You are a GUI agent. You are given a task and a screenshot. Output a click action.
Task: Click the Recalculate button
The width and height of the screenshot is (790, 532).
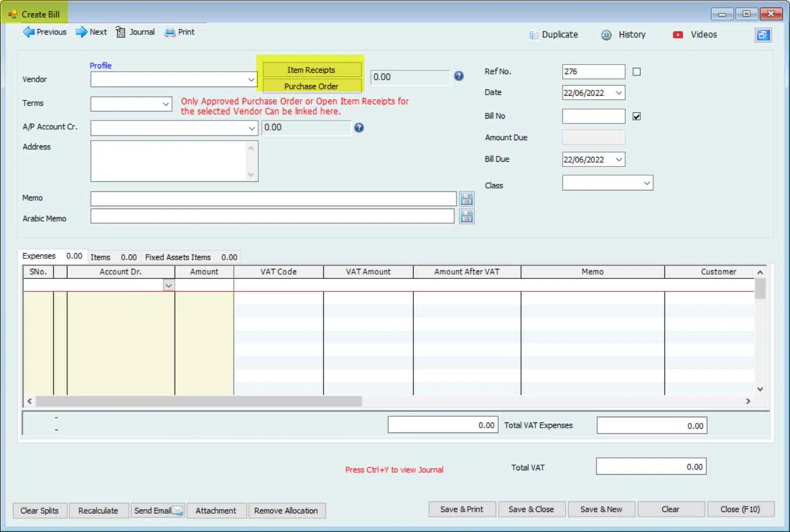point(98,510)
